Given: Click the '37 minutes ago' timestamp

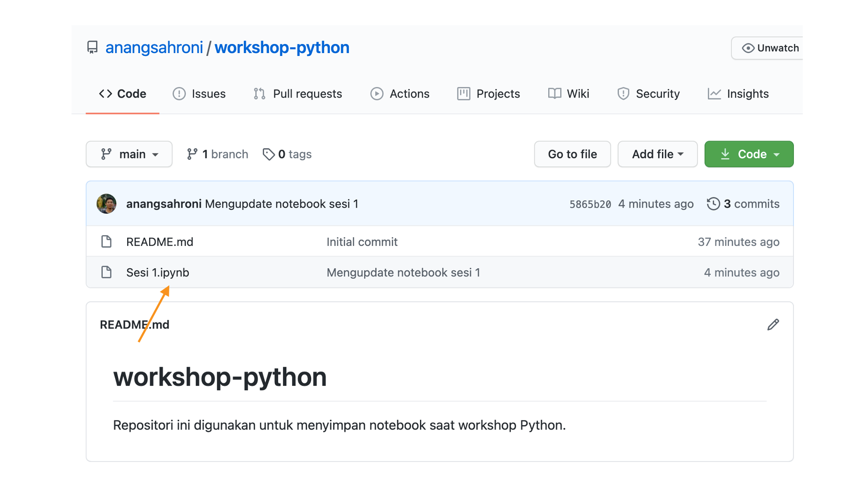Looking at the screenshot, I should click(738, 242).
